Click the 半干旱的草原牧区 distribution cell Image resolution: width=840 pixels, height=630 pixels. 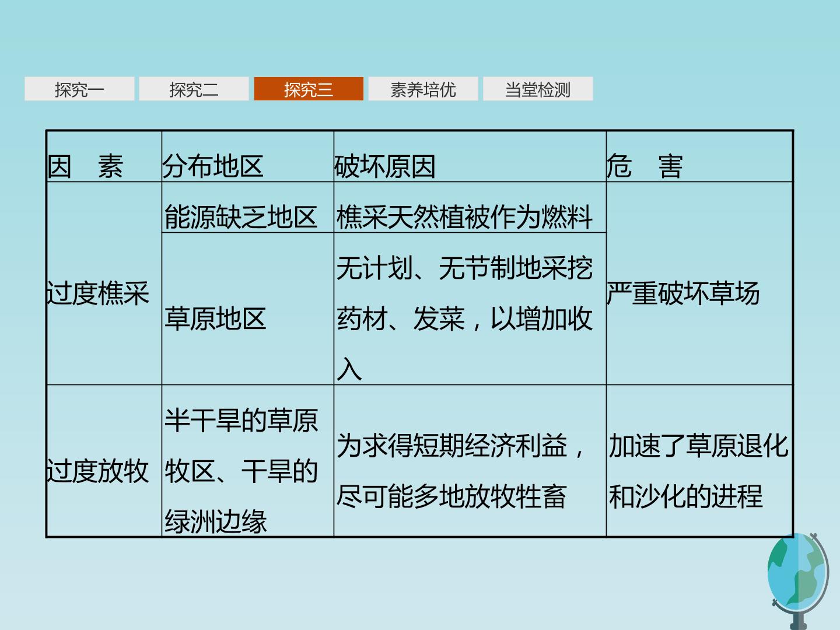point(247,461)
